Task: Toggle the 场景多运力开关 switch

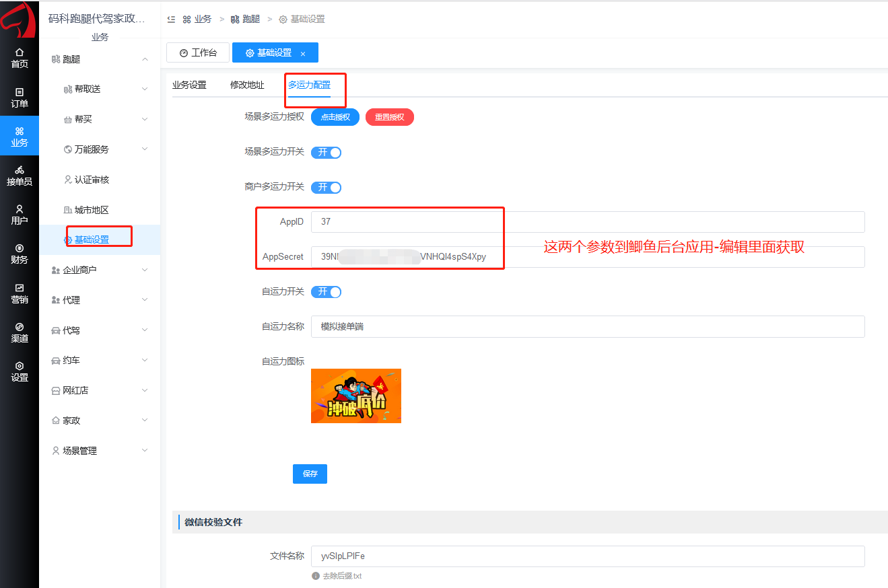Action: [326, 153]
